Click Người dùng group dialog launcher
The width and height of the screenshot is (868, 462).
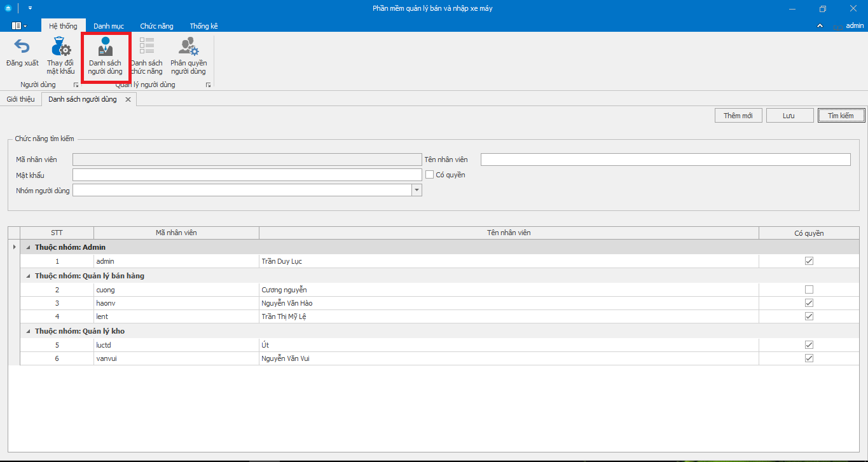pyautogui.click(x=76, y=85)
